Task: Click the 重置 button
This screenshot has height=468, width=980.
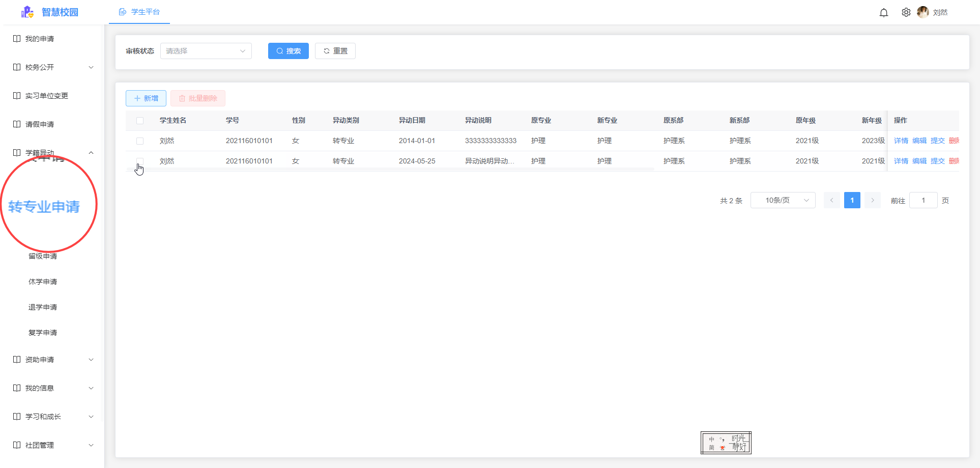Action: pyautogui.click(x=335, y=51)
